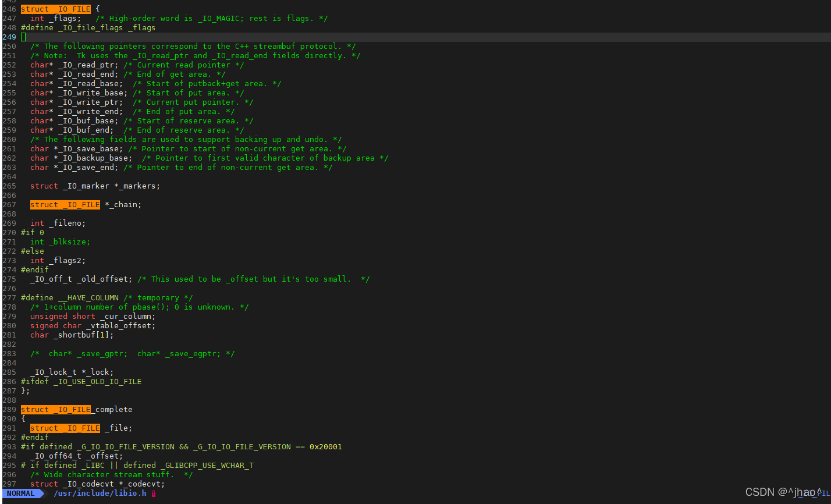Click the /usr/include/libio.h file path
The image size is (831, 504).
(100, 494)
